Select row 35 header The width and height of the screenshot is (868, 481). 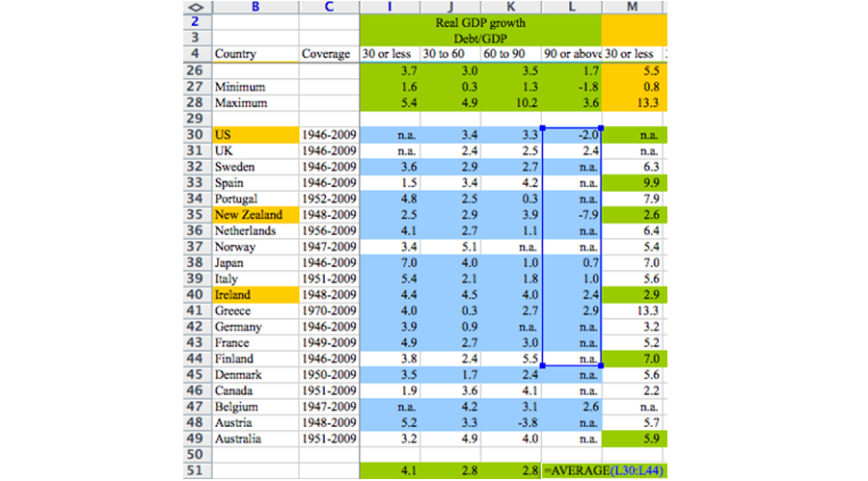[x=197, y=215]
